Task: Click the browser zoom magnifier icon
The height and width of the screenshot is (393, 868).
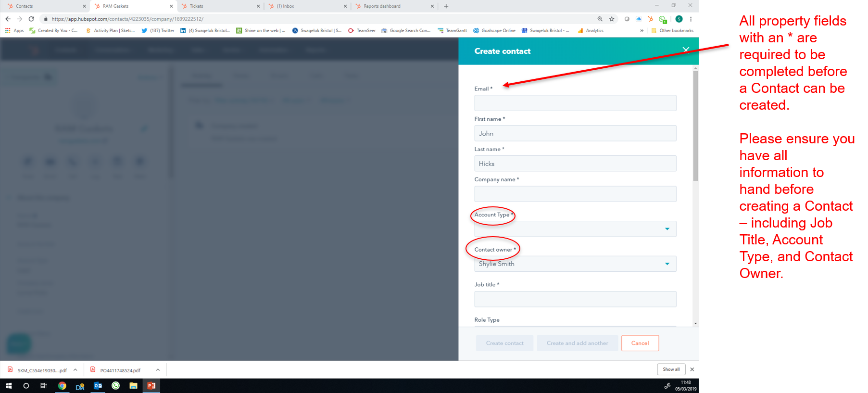Action: pos(600,19)
